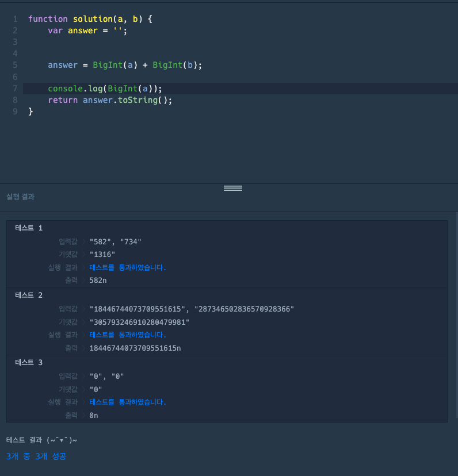Click console.log statement on line 7
This screenshot has height=476, width=458.
(x=105, y=89)
